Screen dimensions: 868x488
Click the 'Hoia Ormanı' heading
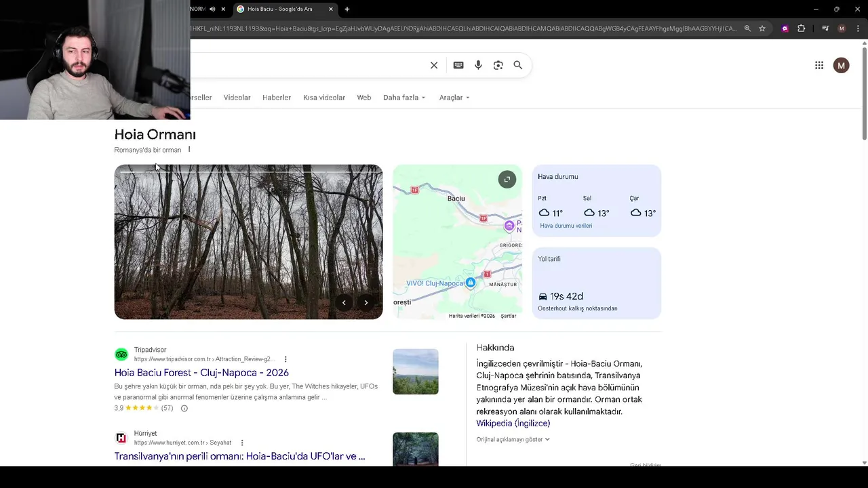155,134
